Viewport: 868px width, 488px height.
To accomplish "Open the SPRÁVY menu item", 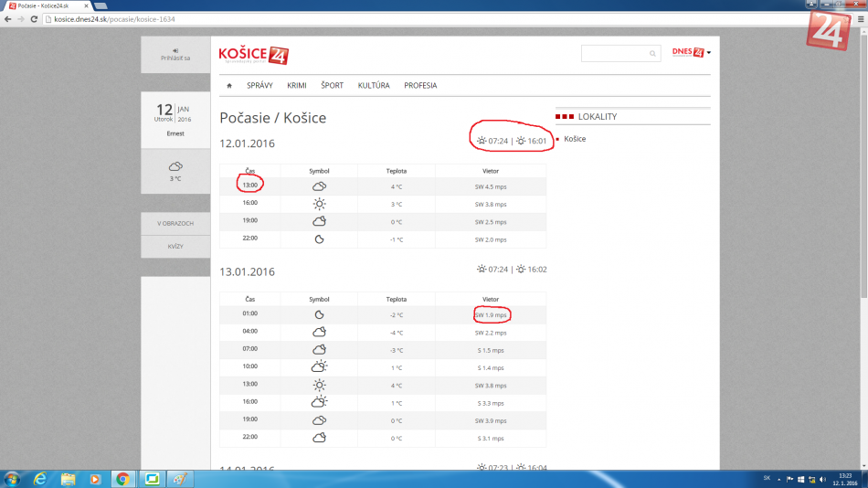I will click(x=259, y=86).
